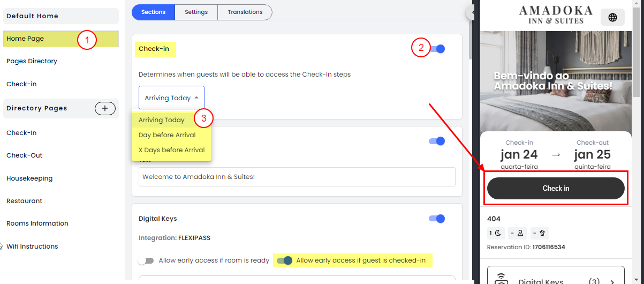This screenshot has height=284, width=644.
Task: Select X Days before Arrival option
Action: click(x=171, y=150)
